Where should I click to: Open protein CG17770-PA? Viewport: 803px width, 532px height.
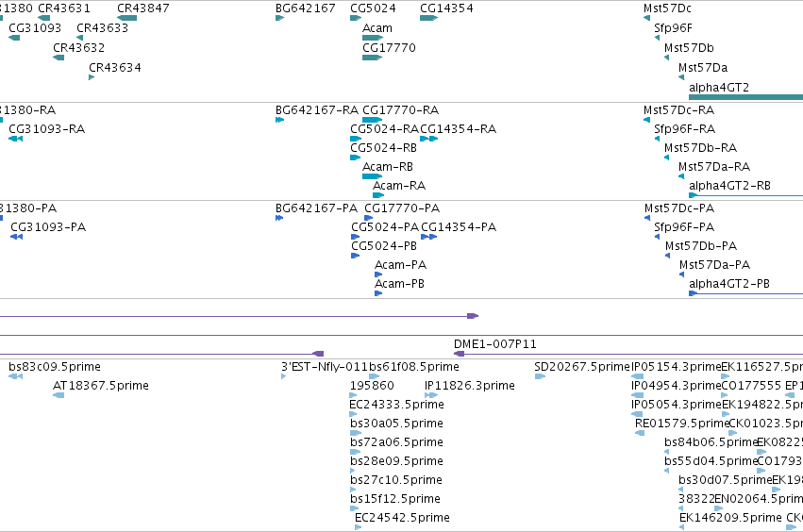402,208
